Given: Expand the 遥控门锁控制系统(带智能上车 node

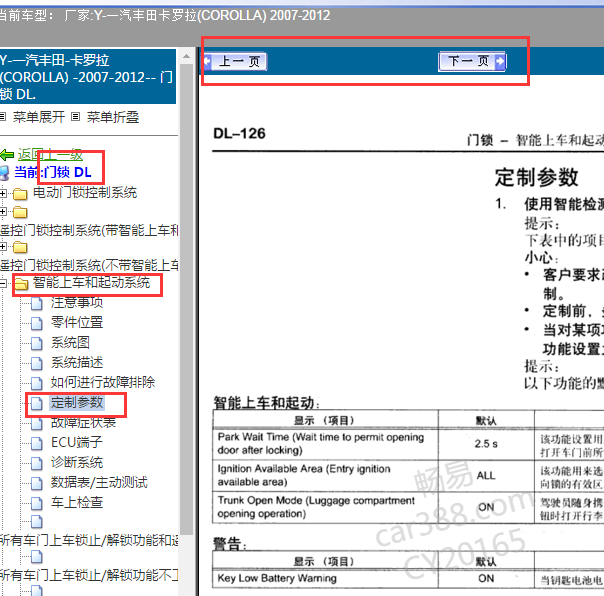Looking at the screenshot, I should (3, 212).
